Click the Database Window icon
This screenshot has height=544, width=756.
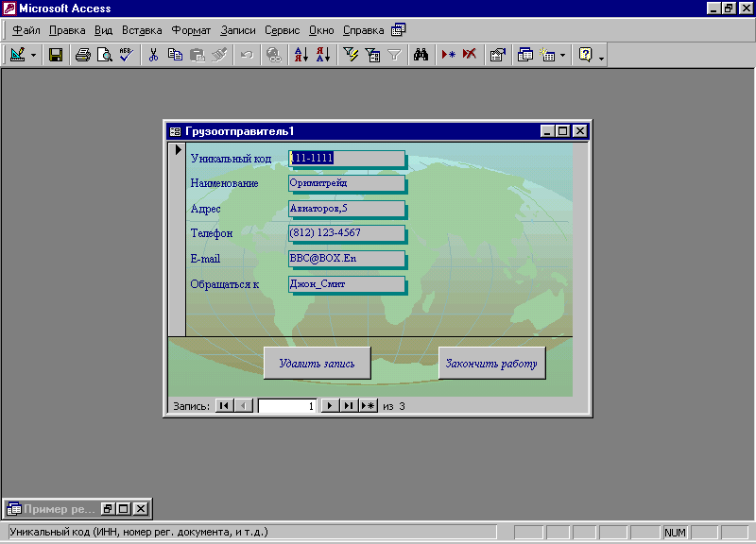click(525, 55)
